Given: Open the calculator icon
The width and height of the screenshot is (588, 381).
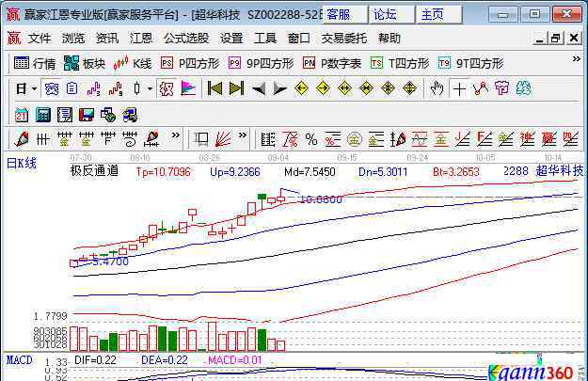Looking at the screenshot, I should pyautogui.click(x=43, y=115).
